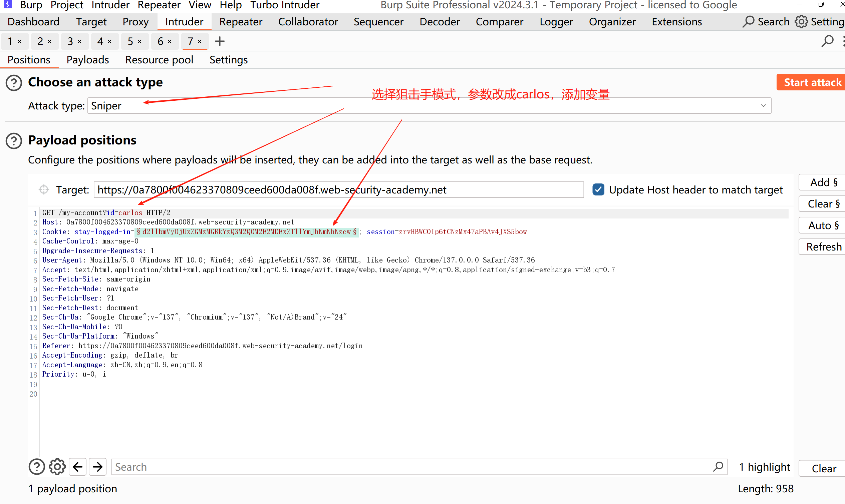Open the Turbo Intruder menu

point(285,5)
